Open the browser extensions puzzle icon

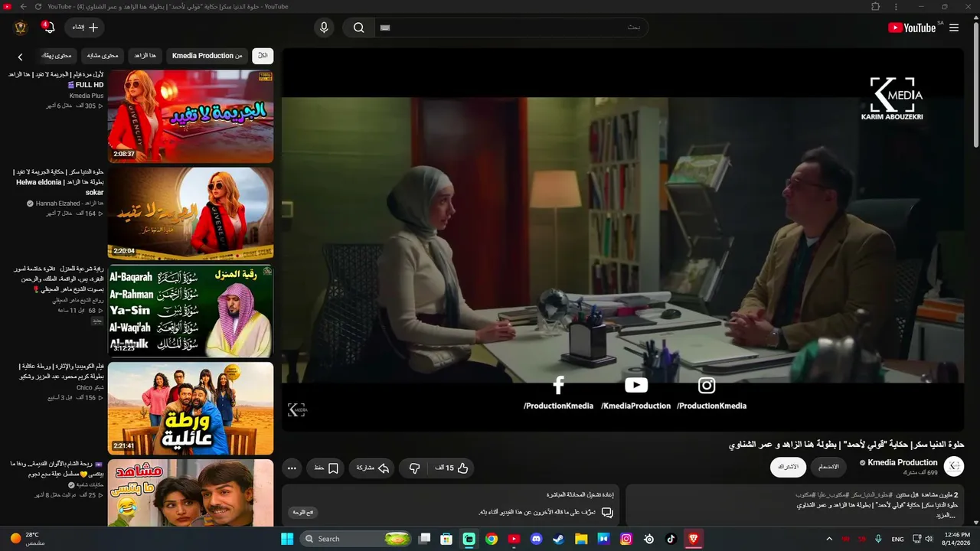876,6
